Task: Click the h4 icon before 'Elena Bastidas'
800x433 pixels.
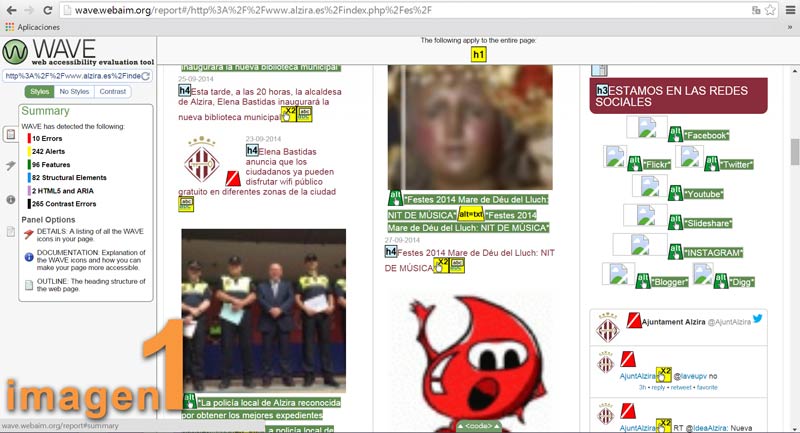Action: coord(252,150)
